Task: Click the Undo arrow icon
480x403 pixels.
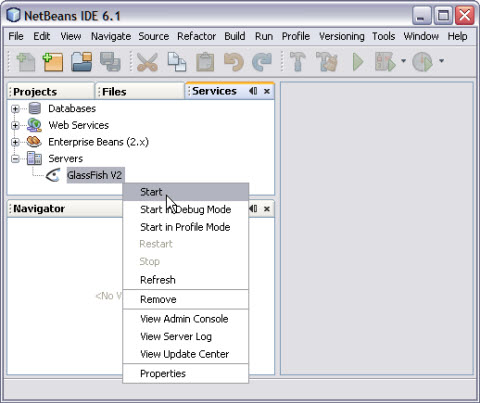Action: pyautogui.click(x=234, y=62)
